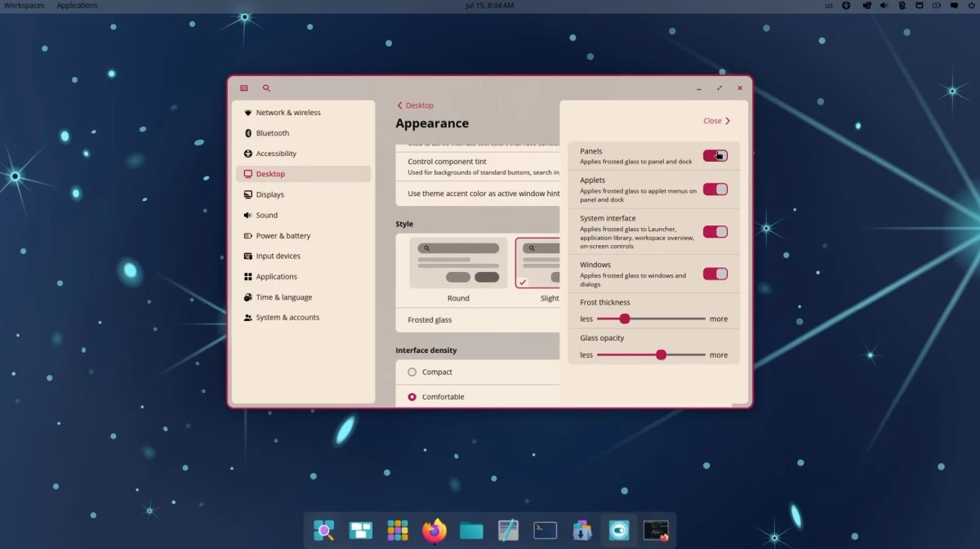Click the Applications grid icon in sidebar
This screenshot has height=549, width=980.
tap(248, 276)
